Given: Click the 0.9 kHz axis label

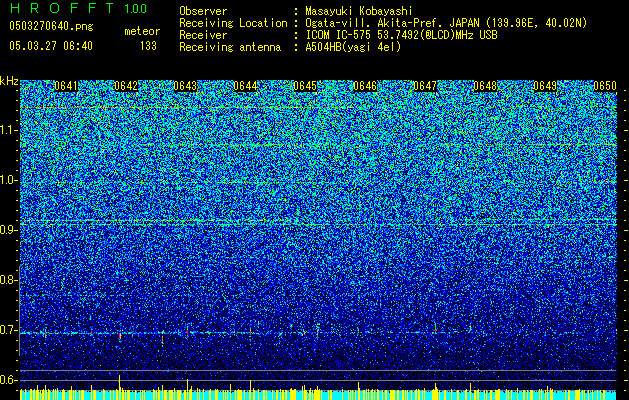Looking at the screenshot, I should [x=9, y=230].
